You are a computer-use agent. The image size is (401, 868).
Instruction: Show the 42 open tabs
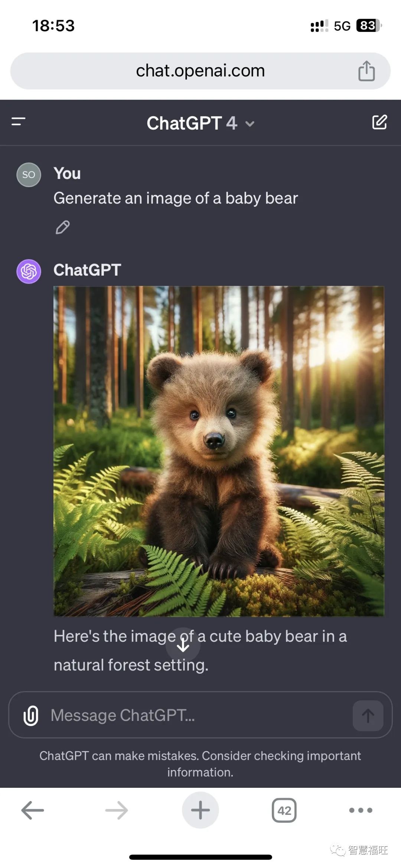coord(284,810)
